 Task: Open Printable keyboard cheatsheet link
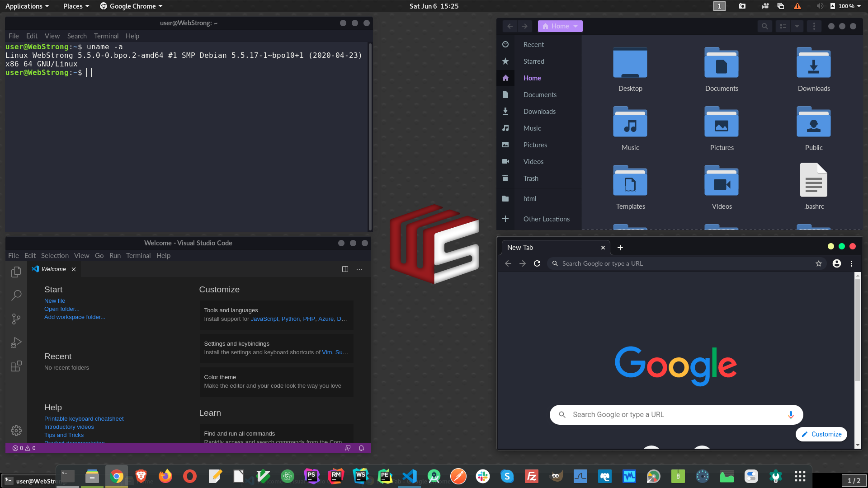coord(84,419)
